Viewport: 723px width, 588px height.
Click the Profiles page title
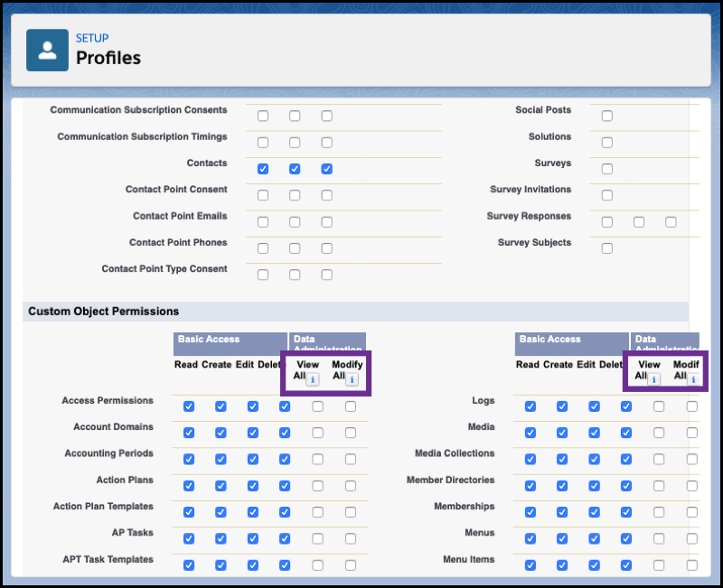pyautogui.click(x=108, y=58)
